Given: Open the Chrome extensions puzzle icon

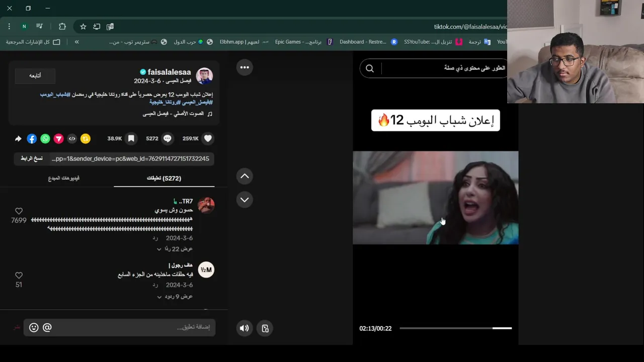Looking at the screenshot, I should [62, 26].
